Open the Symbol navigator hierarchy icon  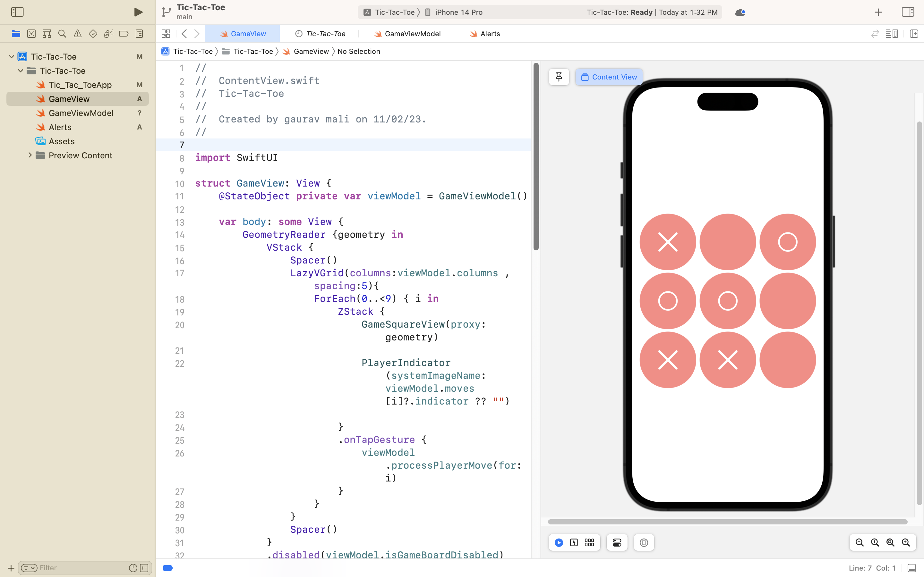[x=47, y=34]
